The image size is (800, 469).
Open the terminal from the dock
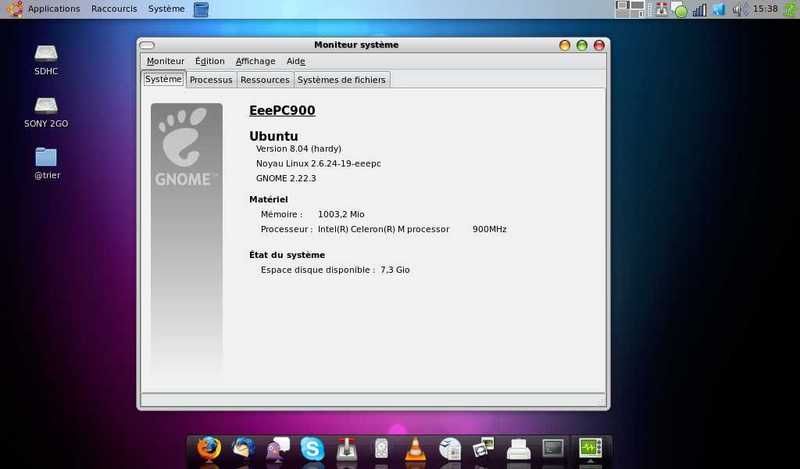(x=553, y=449)
